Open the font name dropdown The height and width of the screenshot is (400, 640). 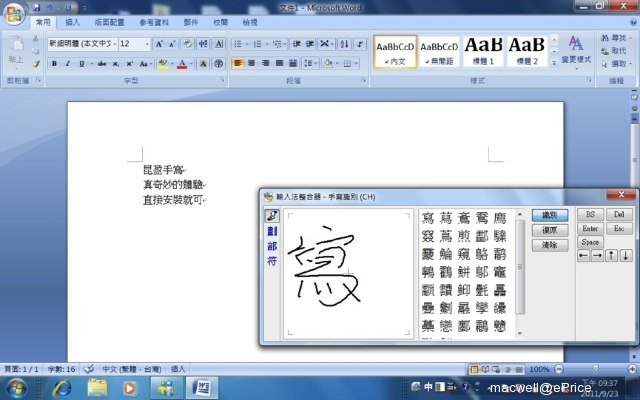[115, 44]
